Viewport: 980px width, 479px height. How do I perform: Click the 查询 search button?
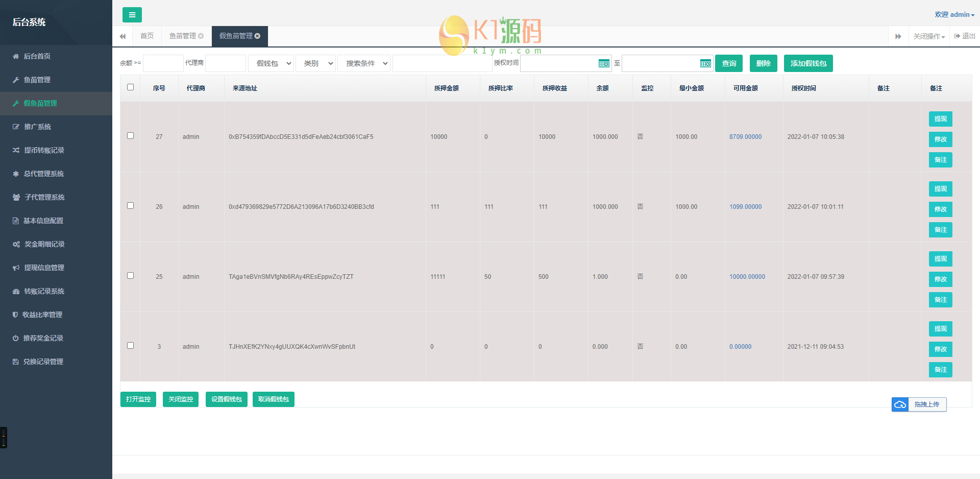coord(729,63)
